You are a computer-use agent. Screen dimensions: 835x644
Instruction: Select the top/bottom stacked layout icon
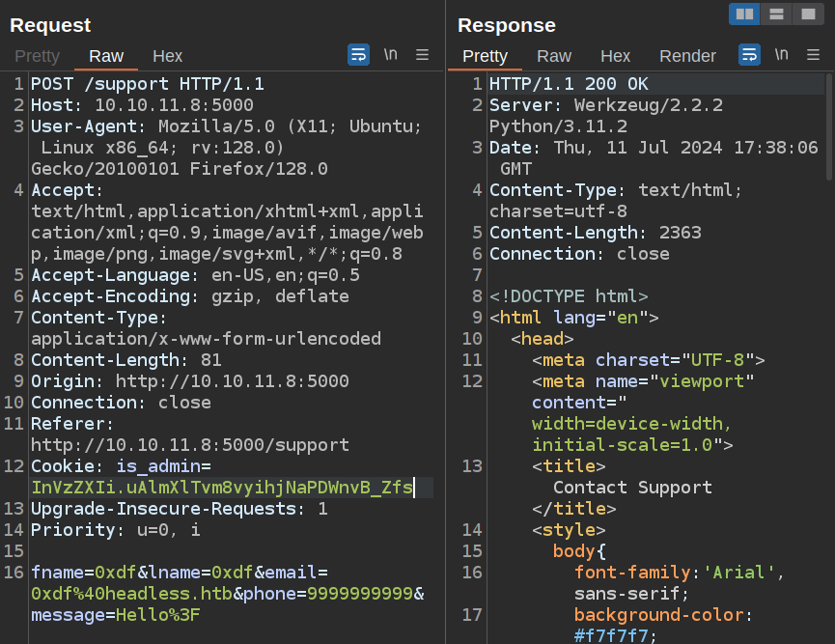775,14
